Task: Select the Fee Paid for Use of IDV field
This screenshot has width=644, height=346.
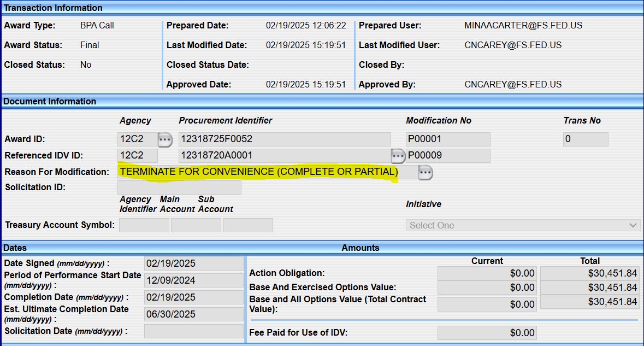Action: point(487,332)
